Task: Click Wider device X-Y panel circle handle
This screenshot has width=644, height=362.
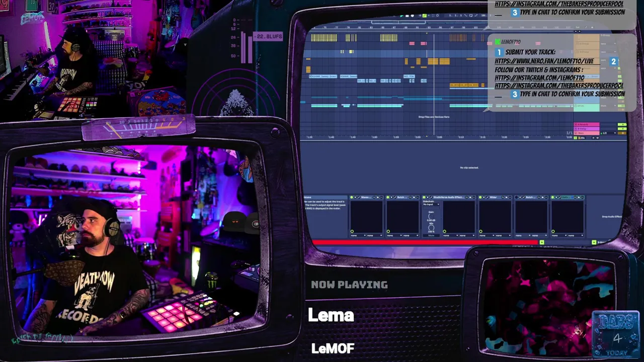Action: [x=480, y=231]
